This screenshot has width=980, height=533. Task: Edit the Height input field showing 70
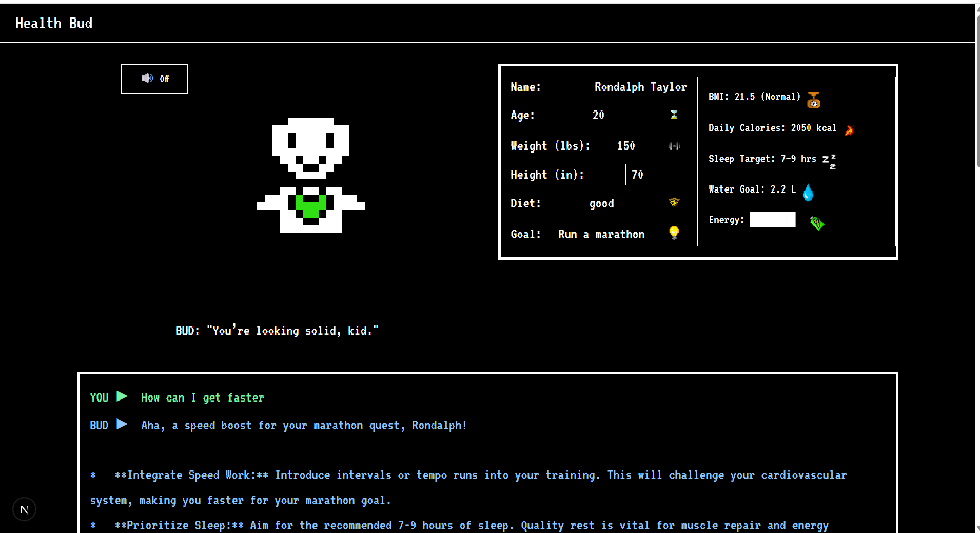tap(656, 175)
